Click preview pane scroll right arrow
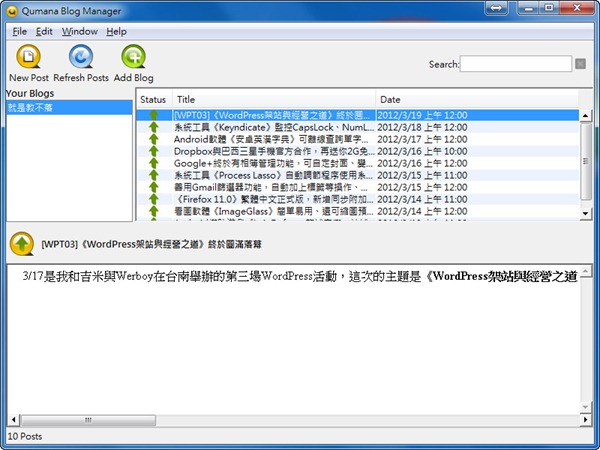This screenshot has height=450, width=600. pos(585,420)
